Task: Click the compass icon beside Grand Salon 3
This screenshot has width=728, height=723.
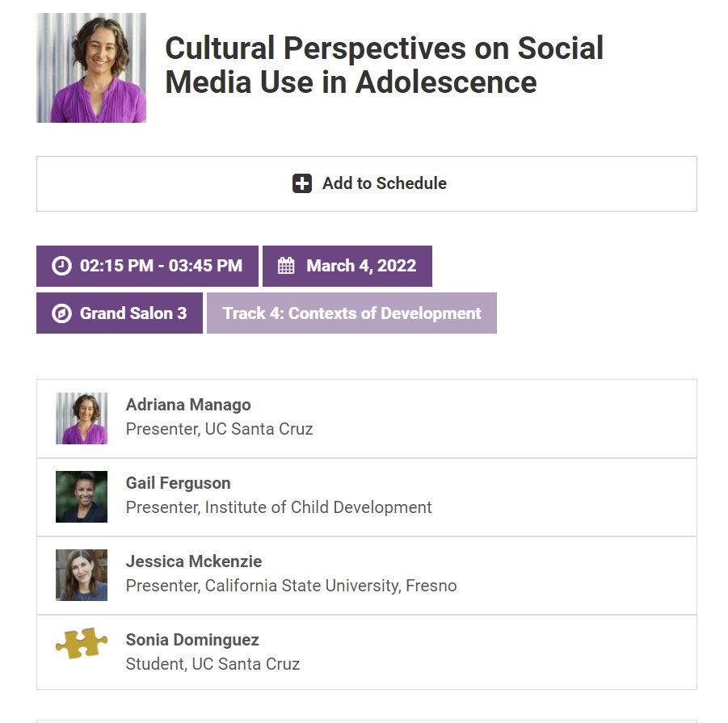Action: (x=61, y=313)
